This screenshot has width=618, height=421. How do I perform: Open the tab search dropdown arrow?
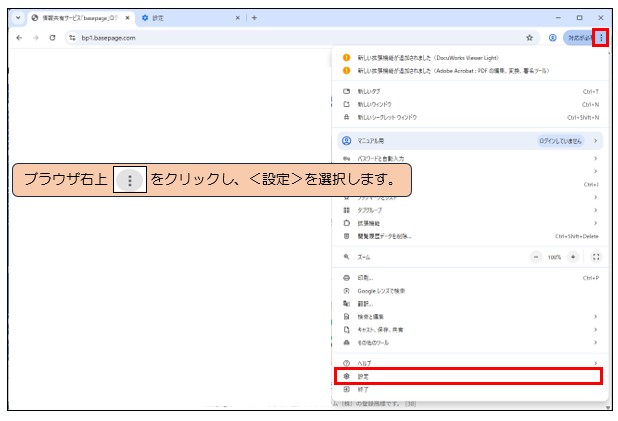click(18, 18)
